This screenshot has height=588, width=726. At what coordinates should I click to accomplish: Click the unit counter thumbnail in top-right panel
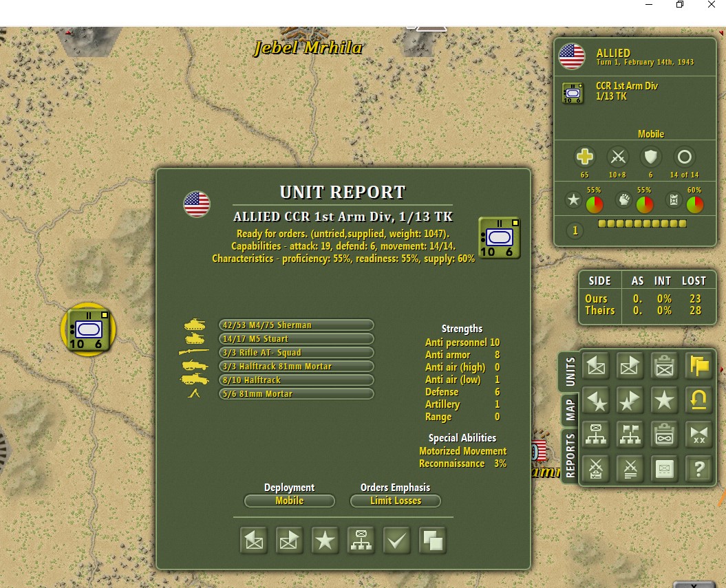click(573, 93)
